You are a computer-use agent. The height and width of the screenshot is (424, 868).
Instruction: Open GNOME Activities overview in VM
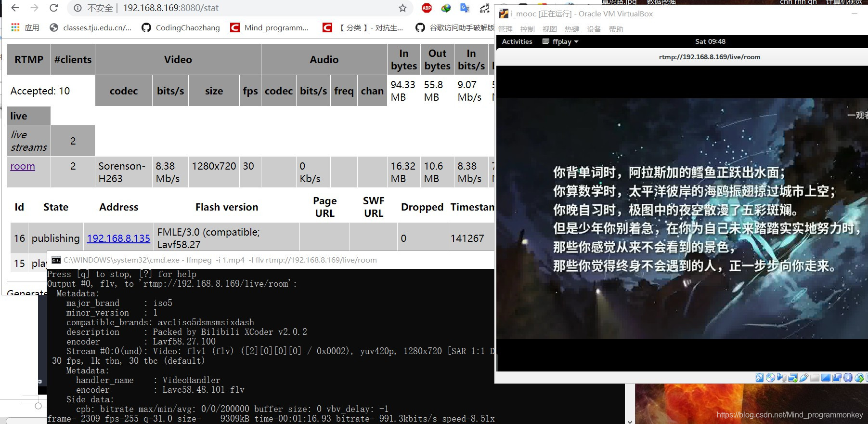[x=517, y=41]
